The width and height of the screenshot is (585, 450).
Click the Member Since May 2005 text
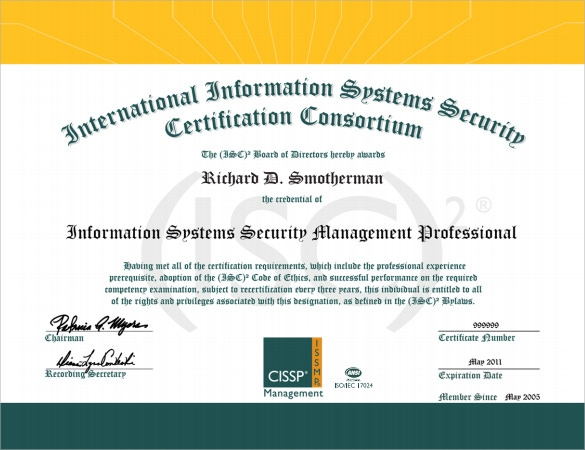[489, 397]
